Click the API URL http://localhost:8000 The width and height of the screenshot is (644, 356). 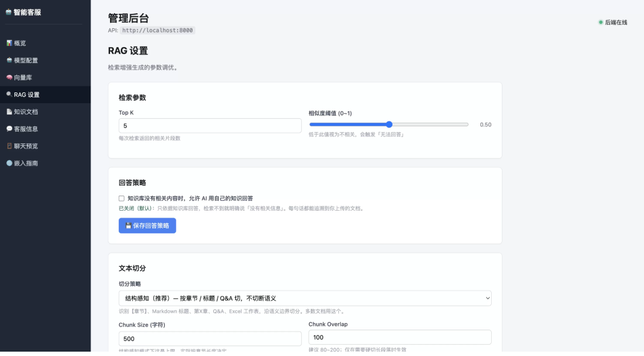pyautogui.click(x=157, y=30)
